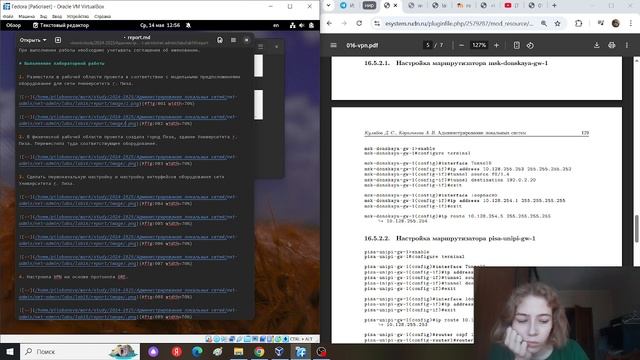Click the Fedora VM taskbar icon
The height and width of the screenshot is (360, 640).
click(300, 351)
